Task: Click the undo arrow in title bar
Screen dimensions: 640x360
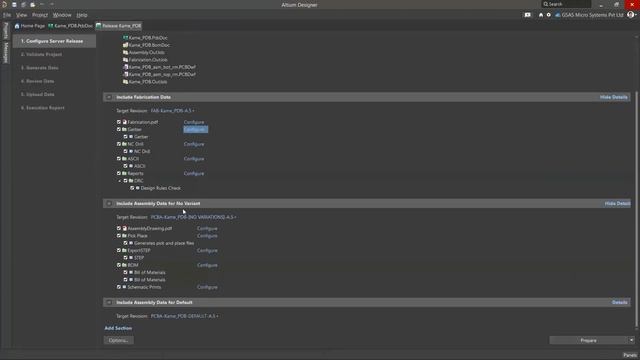Action: pos(42,4)
